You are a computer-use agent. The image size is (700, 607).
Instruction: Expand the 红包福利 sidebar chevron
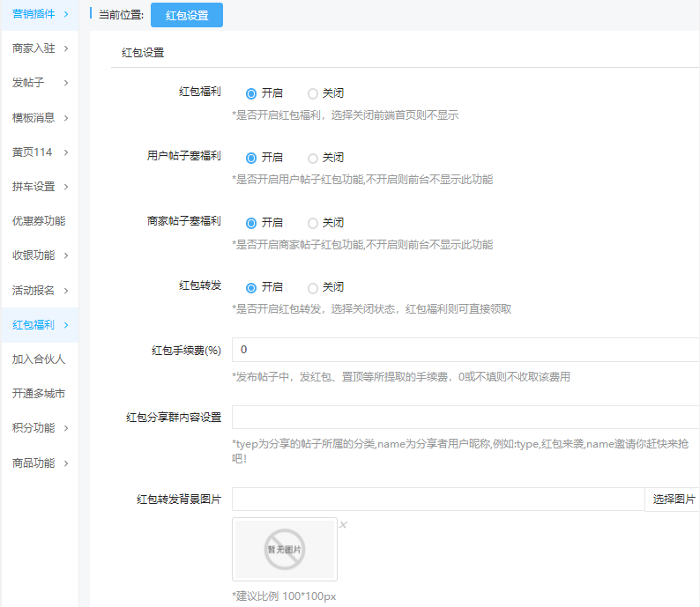tap(66, 325)
